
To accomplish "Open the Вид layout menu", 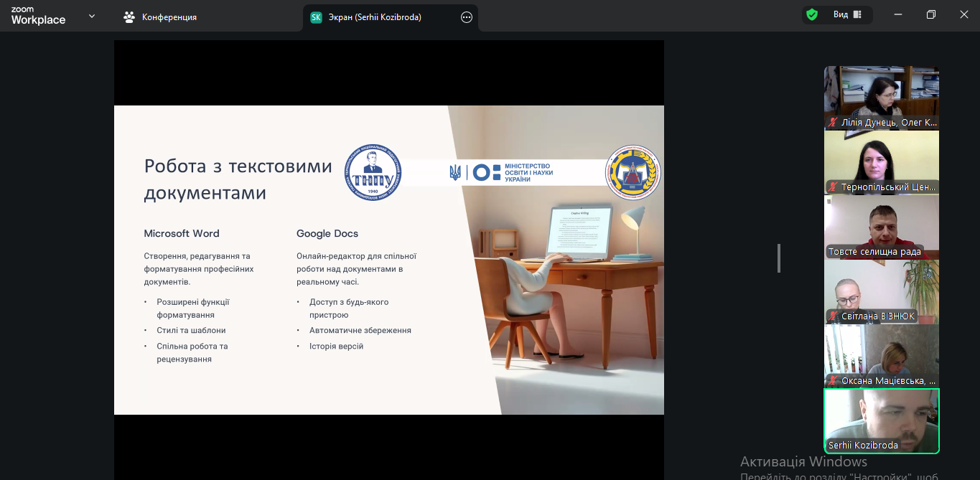I will coord(846,15).
